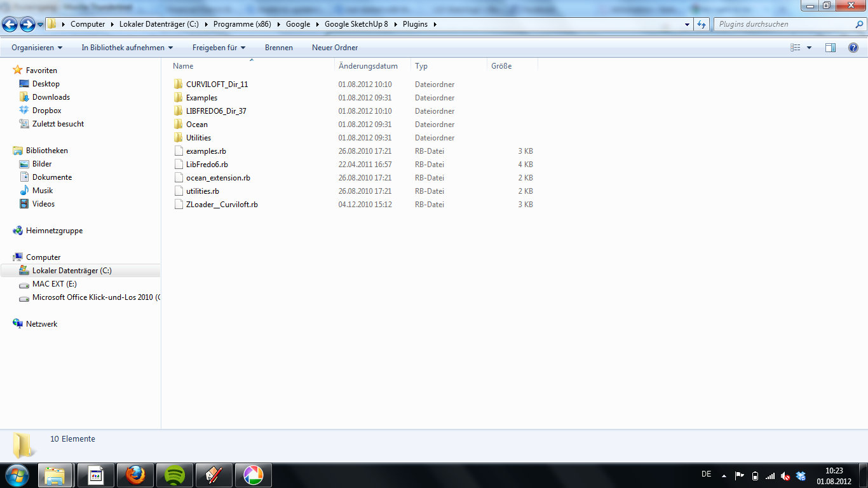
Task: Click 'Computer' in the address breadcrumb
Action: pyautogui.click(x=88, y=24)
